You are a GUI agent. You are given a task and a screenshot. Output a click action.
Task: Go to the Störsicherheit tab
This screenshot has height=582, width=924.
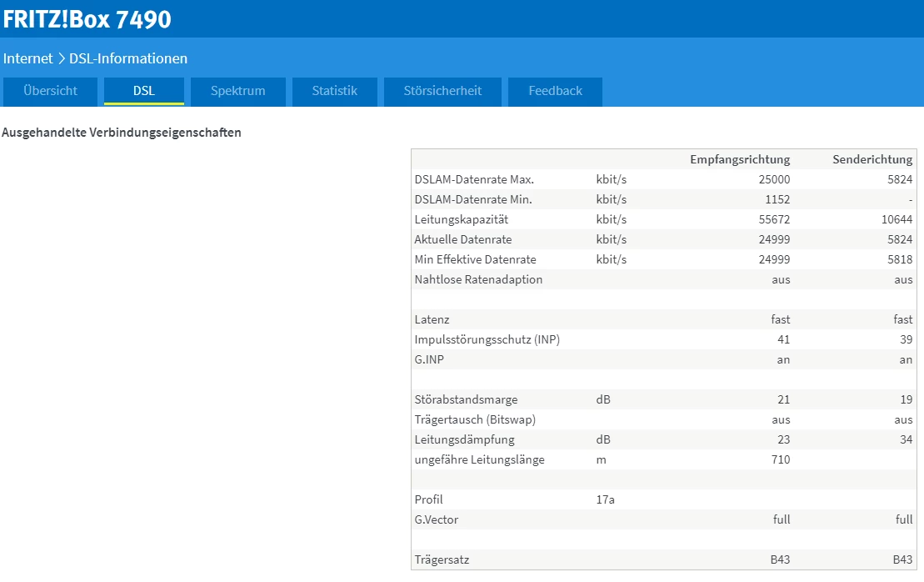[x=442, y=91]
